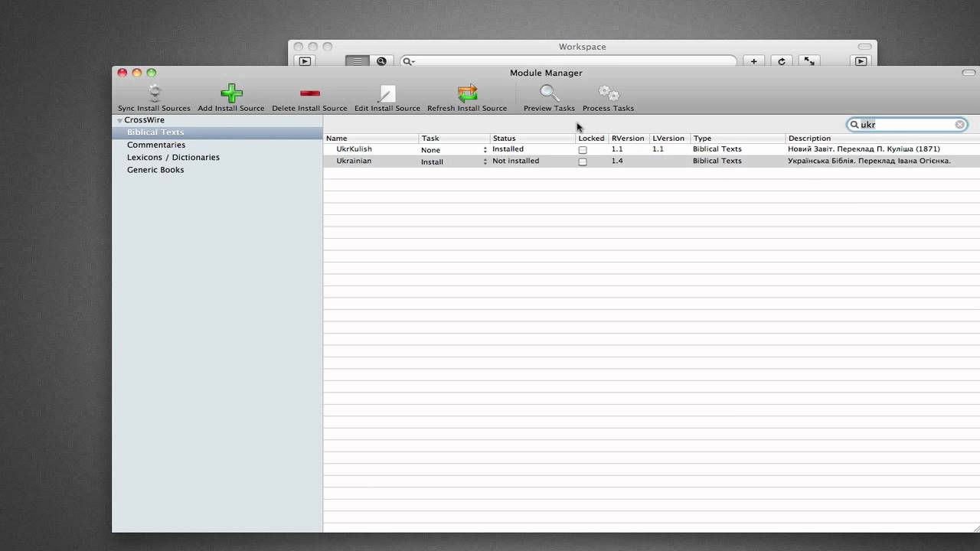Click the red Delete Install Source minus
The width and height of the screenshot is (980, 551).
point(310,93)
